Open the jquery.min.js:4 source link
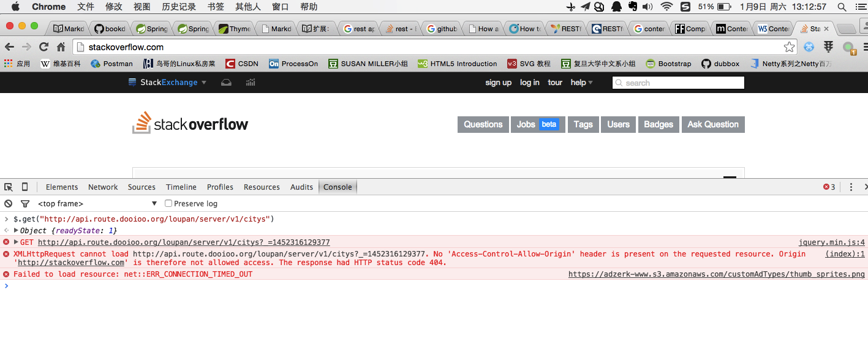The image size is (868, 352). tap(832, 242)
